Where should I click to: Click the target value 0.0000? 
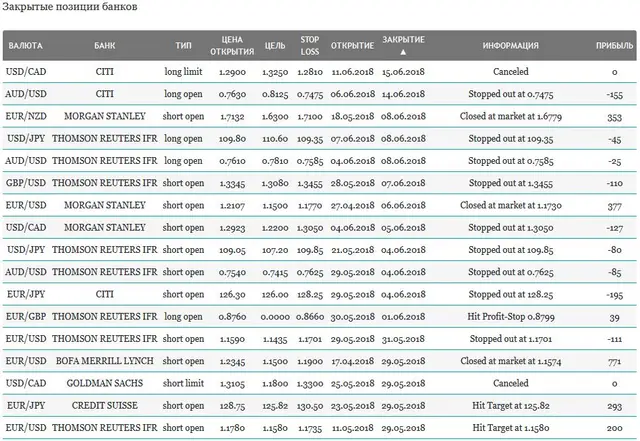tap(275, 317)
